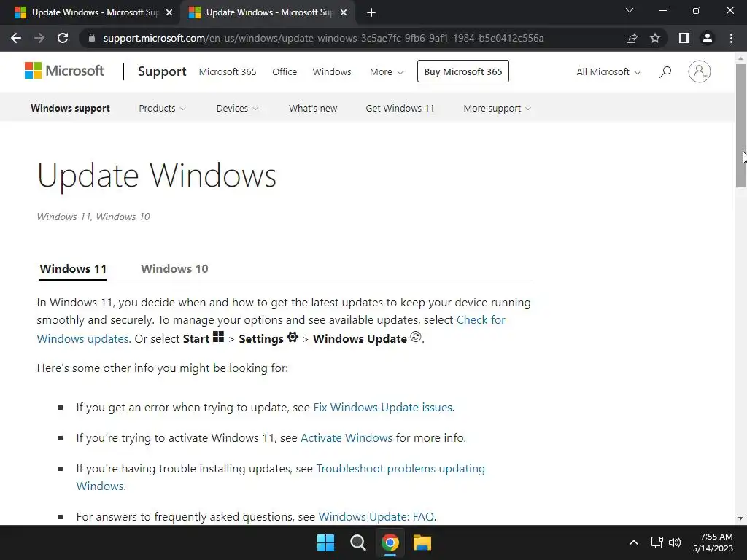The image size is (747, 560).
Task: Open the browser side panel
Action: click(684, 38)
